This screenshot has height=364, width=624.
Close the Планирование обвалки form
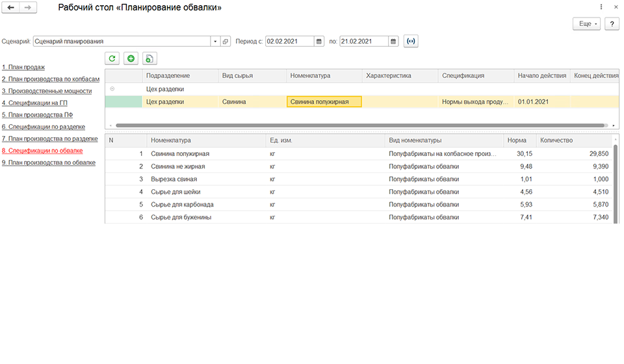tap(616, 6)
